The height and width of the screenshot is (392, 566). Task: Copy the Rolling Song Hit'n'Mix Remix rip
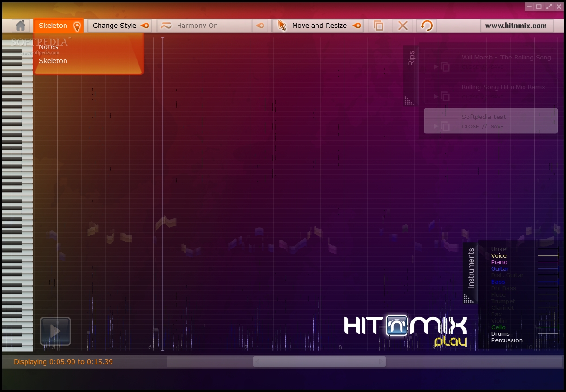point(445,97)
